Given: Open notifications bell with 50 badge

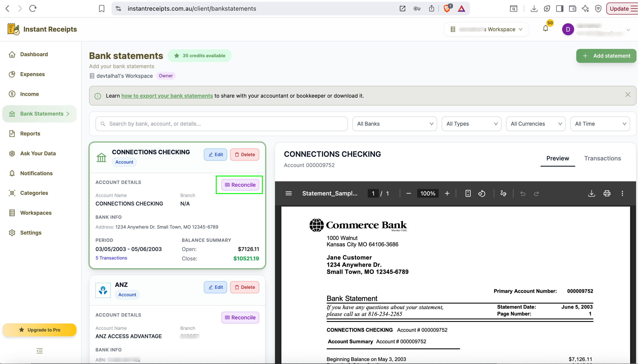Looking at the screenshot, I should (x=546, y=28).
